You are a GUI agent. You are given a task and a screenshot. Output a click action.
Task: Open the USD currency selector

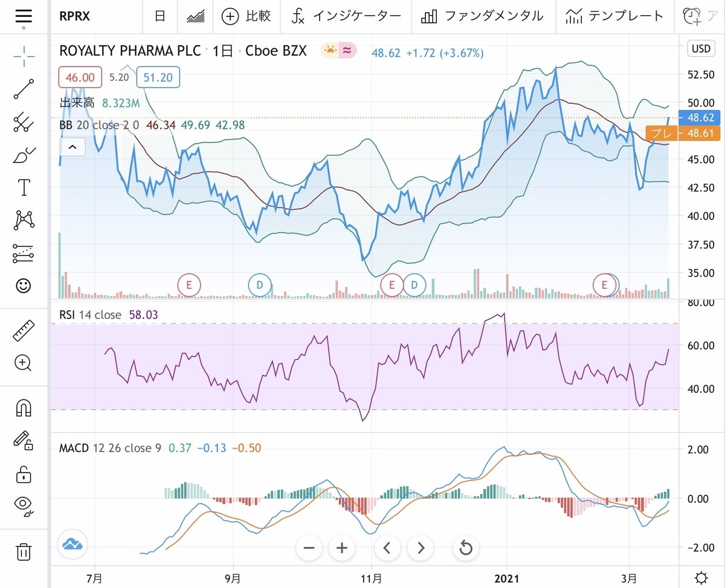701,48
